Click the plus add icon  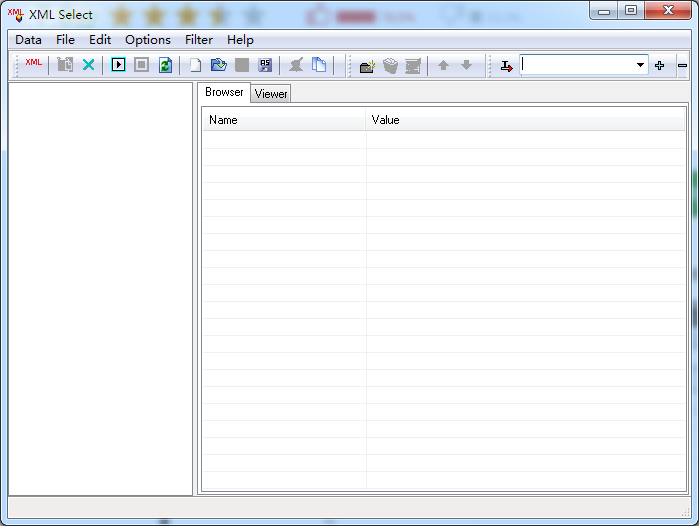[660, 66]
